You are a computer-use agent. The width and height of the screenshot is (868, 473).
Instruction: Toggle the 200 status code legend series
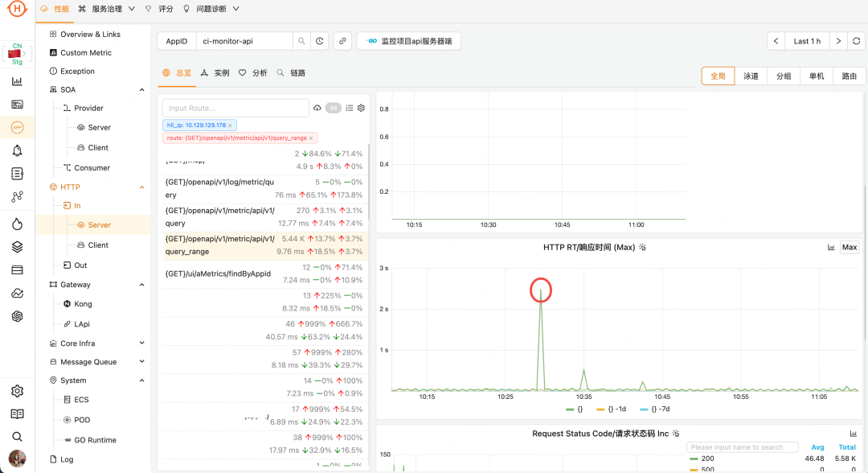(702, 459)
